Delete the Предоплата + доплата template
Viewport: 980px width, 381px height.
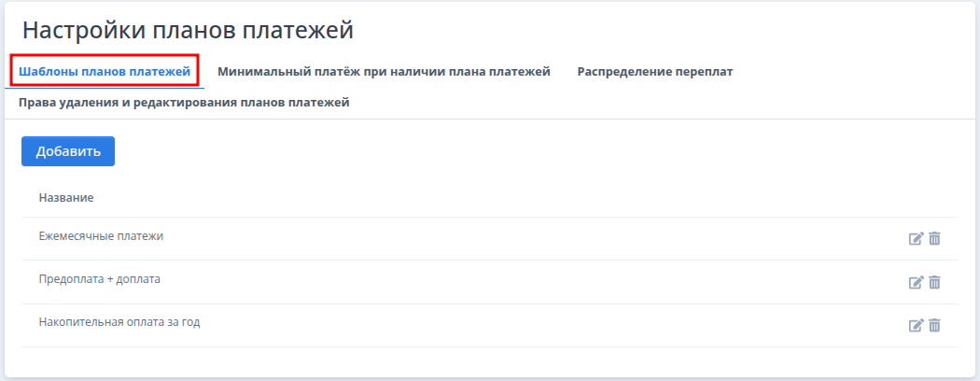[934, 282]
